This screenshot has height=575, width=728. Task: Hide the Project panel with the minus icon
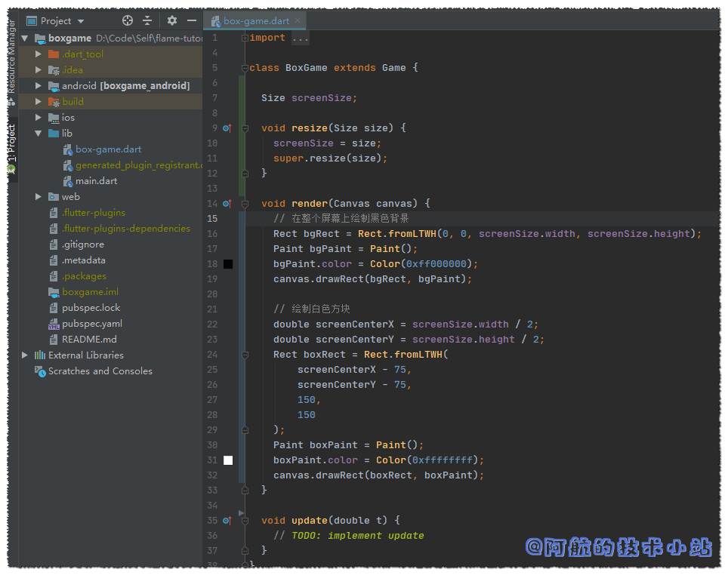[x=192, y=21]
